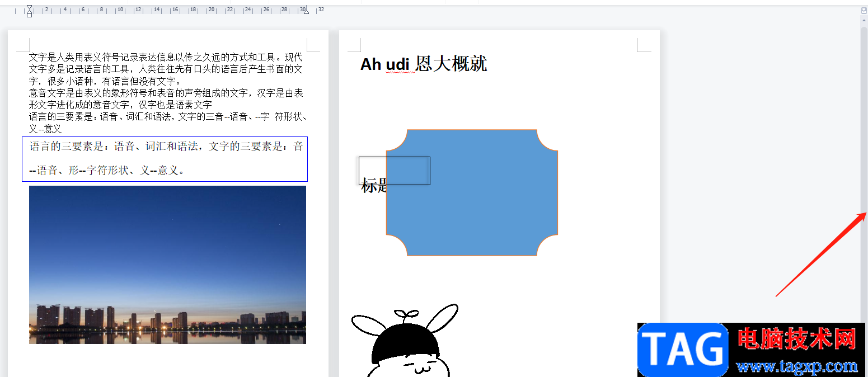Click the line starting "文字多是记录语言的工具"

tap(166, 69)
